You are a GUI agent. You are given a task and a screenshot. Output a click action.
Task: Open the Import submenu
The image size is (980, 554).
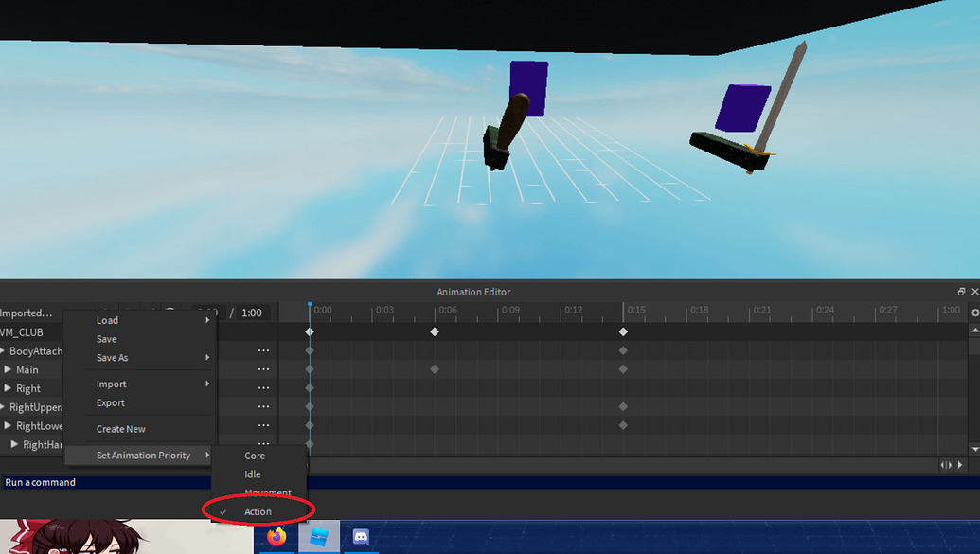click(141, 384)
